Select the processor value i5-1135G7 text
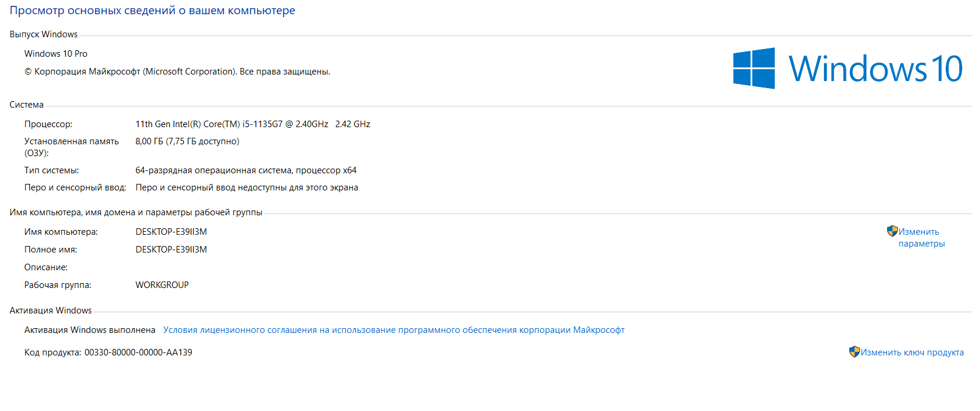The height and width of the screenshot is (411, 980). click(253, 124)
